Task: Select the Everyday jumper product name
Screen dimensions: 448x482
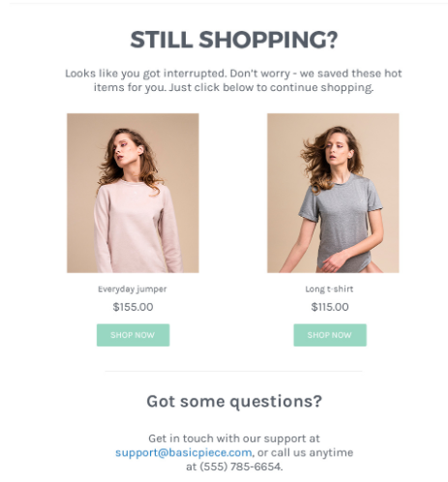Action: [x=133, y=289]
